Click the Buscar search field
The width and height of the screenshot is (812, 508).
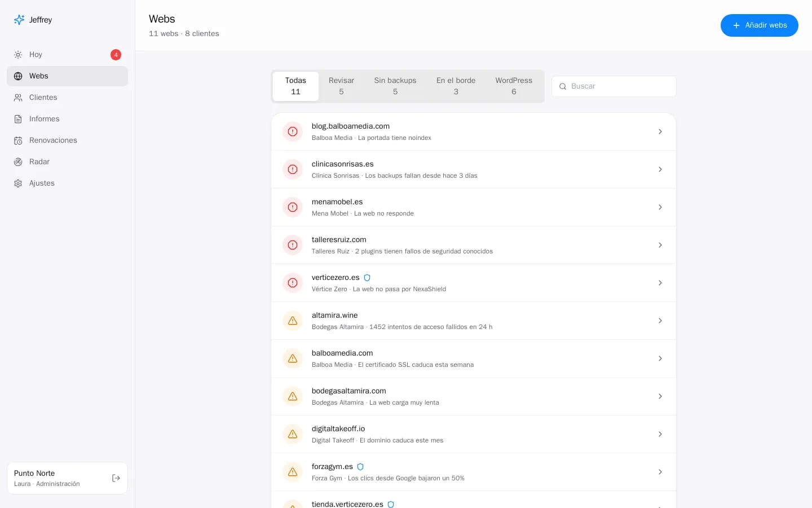click(614, 86)
